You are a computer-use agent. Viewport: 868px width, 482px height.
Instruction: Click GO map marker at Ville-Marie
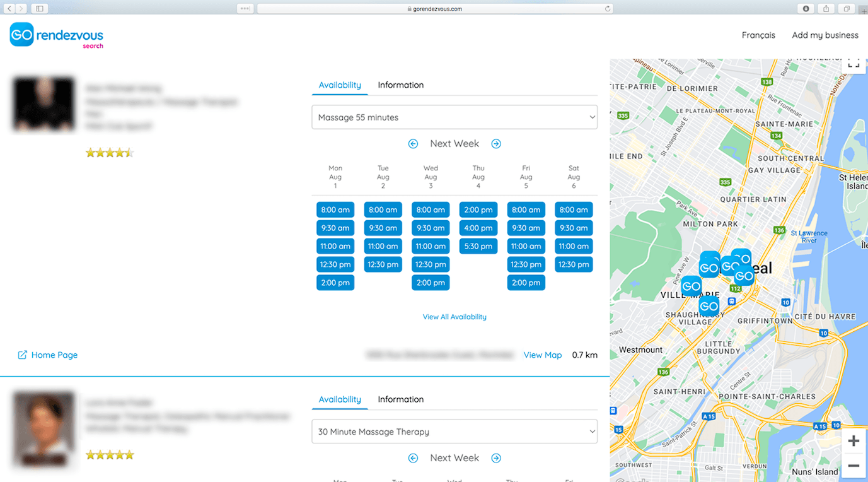(x=692, y=286)
